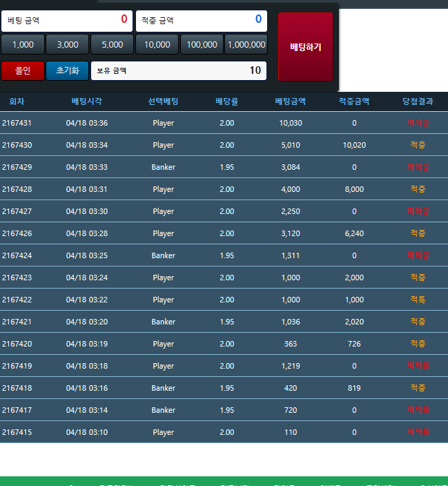This screenshot has height=486, width=448.
Task: Click bet amount 110 in row 2167415
Action: 291,432
